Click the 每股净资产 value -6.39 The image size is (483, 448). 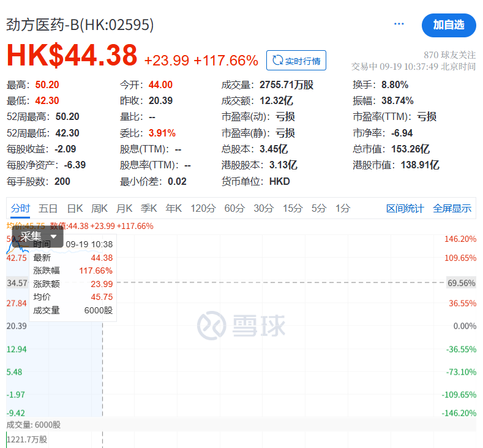click(x=75, y=165)
